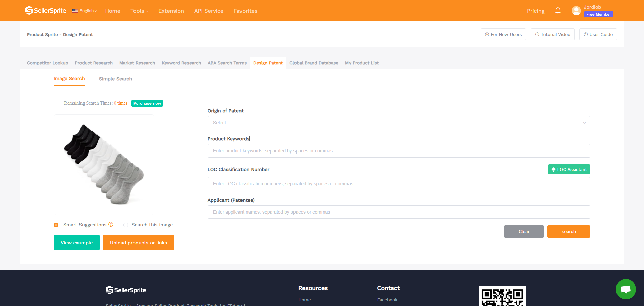Open API Service in top navigation
Image resolution: width=644 pixels, height=306 pixels.
coord(209,11)
